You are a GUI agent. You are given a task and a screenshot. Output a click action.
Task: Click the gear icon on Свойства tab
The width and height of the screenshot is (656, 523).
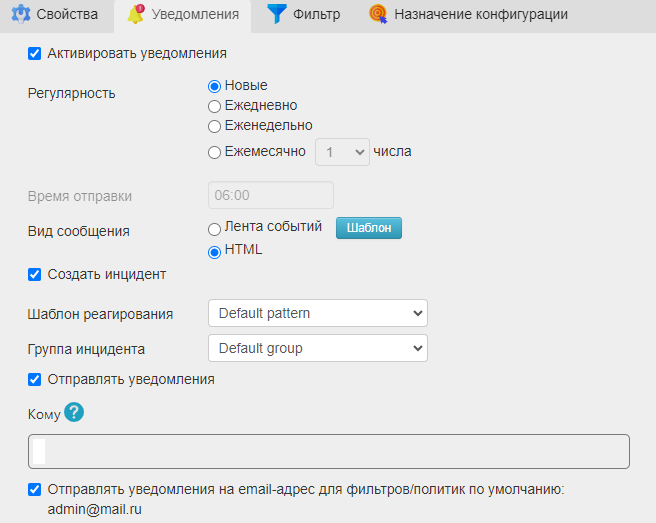[20, 14]
